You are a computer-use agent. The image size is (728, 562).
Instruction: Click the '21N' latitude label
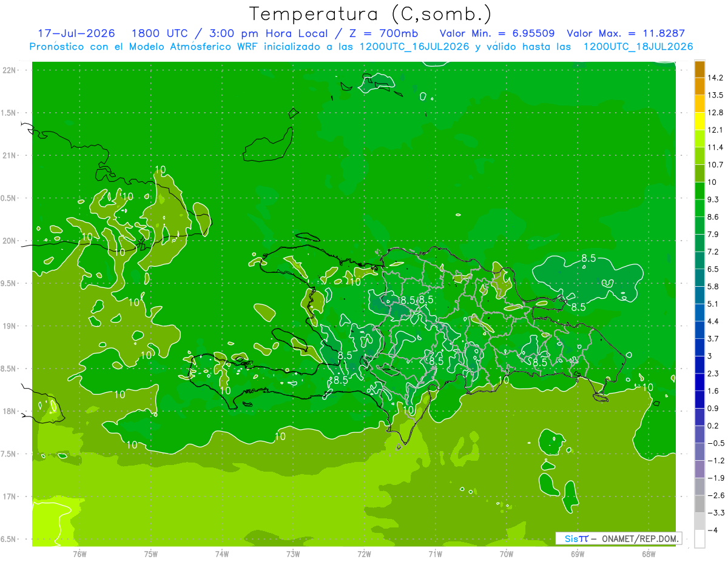[10, 156]
